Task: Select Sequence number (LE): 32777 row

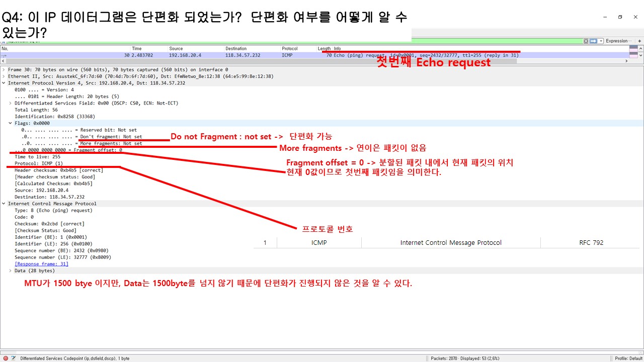Action: pos(63,257)
